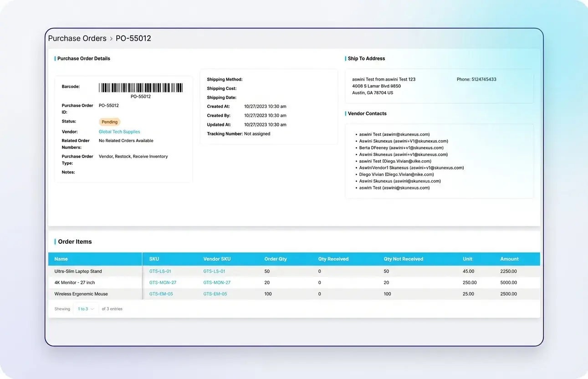Click Vendor SKU GTS-LS-01 link
This screenshot has width=588, height=379.
(214, 271)
